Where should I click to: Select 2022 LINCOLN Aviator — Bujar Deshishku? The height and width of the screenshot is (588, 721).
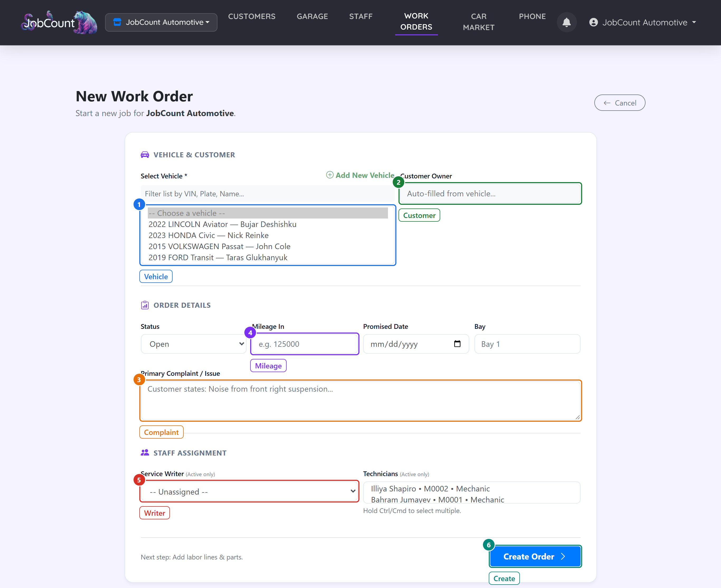[x=268, y=224]
